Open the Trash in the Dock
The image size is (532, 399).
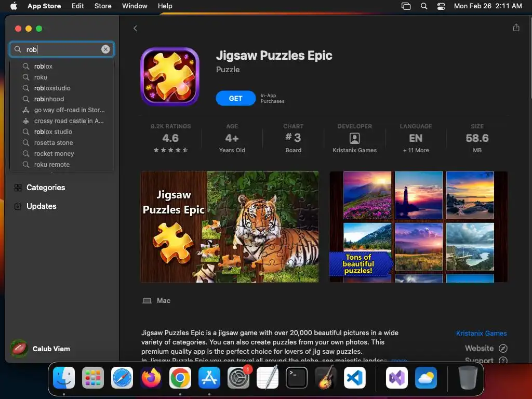pyautogui.click(x=468, y=378)
